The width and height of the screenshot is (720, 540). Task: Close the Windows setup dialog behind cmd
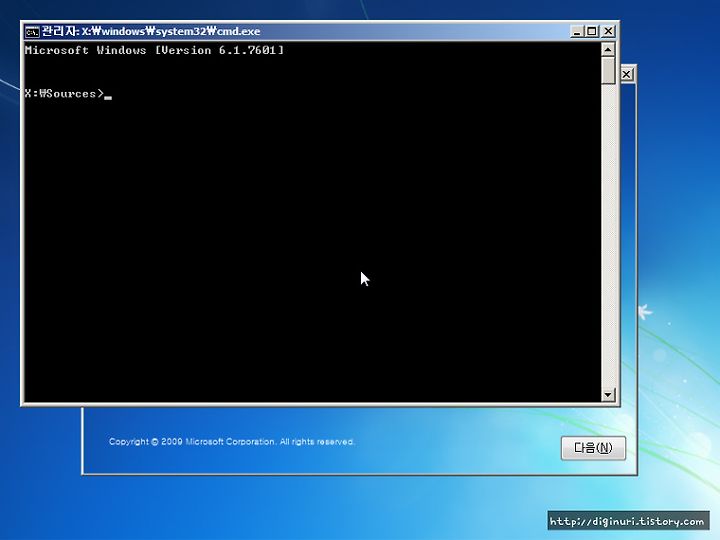click(627, 74)
